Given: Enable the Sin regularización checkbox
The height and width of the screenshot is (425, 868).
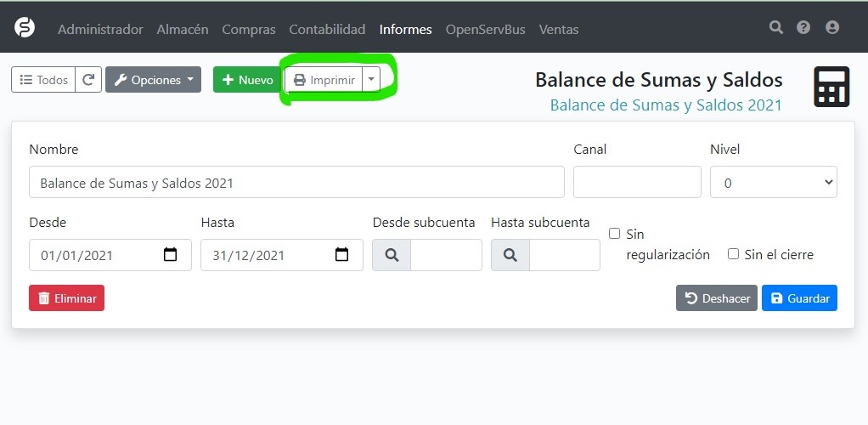Looking at the screenshot, I should click(x=615, y=234).
